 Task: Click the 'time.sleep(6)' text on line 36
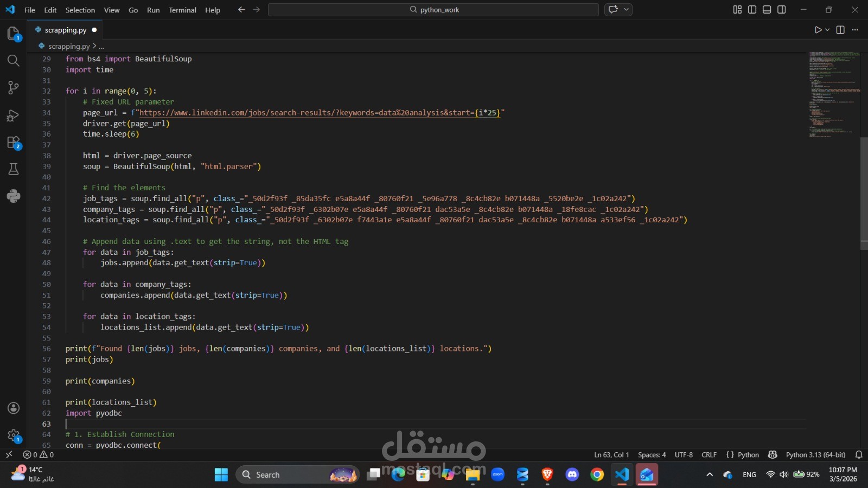pyautogui.click(x=111, y=134)
